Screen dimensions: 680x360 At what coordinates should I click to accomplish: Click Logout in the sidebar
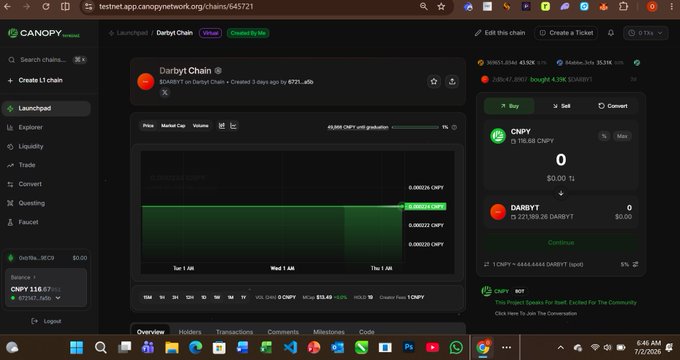pos(46,321)
